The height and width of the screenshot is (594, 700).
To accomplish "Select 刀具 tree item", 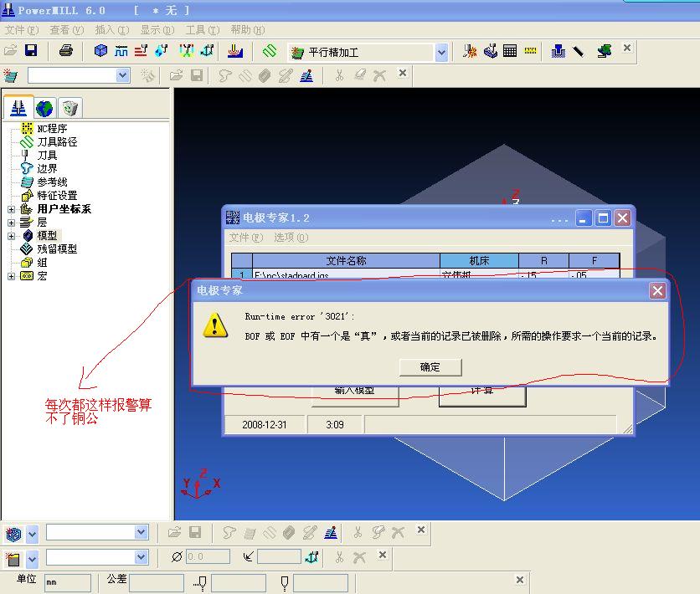I will tap(47, 155).
